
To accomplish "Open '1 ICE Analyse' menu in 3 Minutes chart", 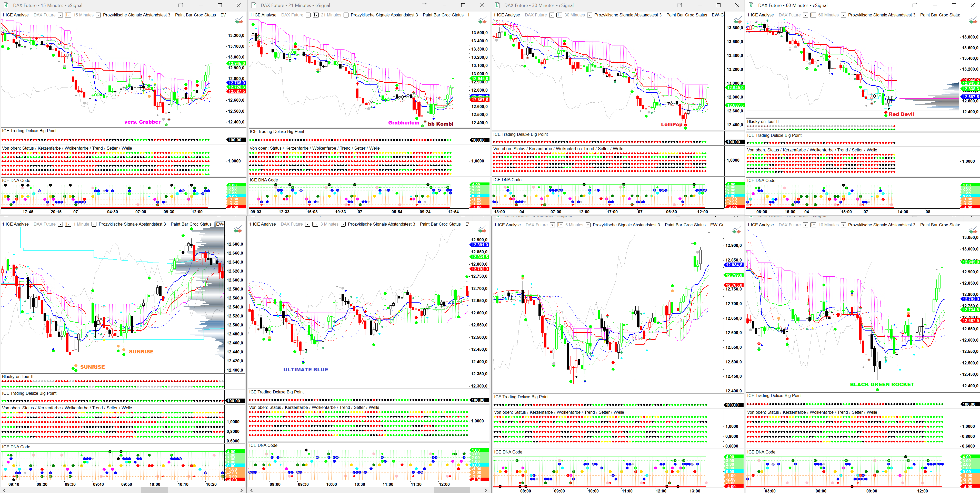I will pyautogui.click(x=263, y=224).
